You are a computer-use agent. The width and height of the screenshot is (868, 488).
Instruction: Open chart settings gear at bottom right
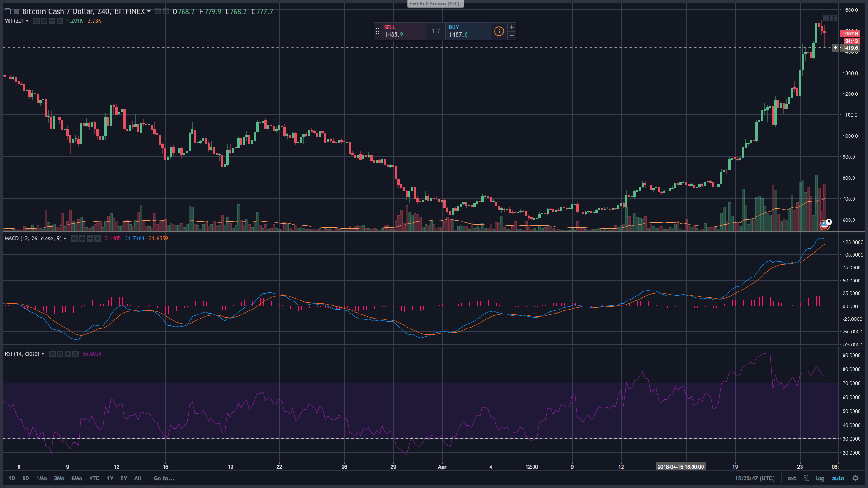pos(855,478)
